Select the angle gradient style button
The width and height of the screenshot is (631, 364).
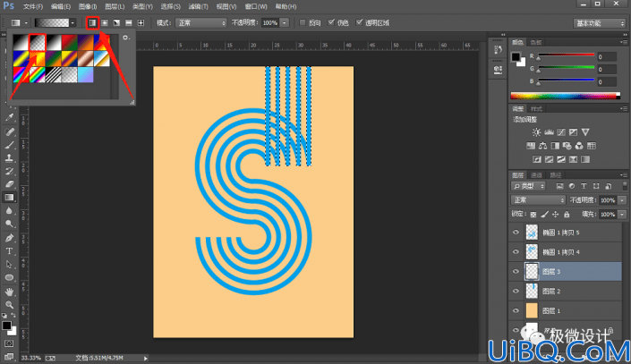pyautogui.click(x=116, y=23)
